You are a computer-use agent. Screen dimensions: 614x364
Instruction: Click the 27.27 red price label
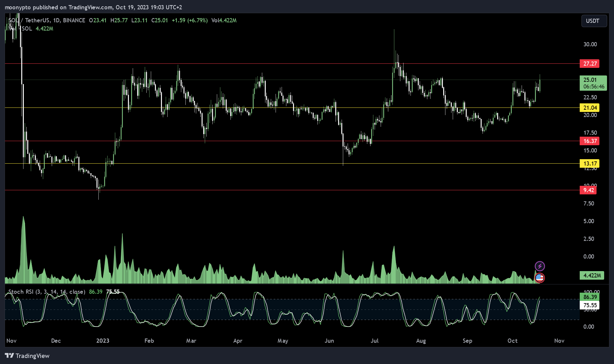click(x=590, y=64)
